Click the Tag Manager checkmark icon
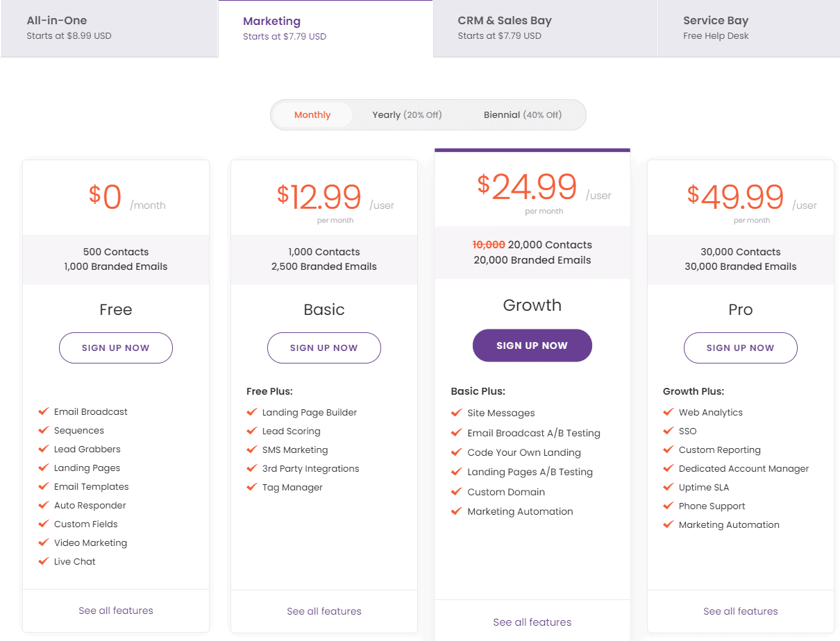The width and height of the screenshot is (840, 641). pyautogui.click(x=253, y=487)
